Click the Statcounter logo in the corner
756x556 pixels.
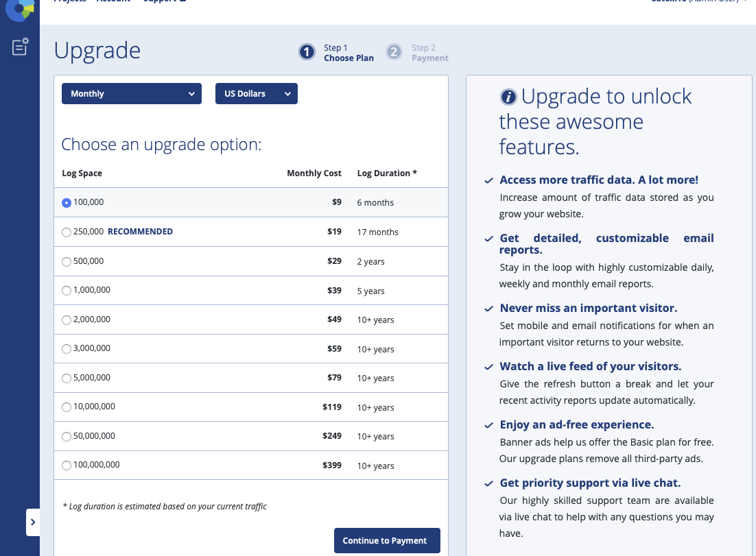19,8
